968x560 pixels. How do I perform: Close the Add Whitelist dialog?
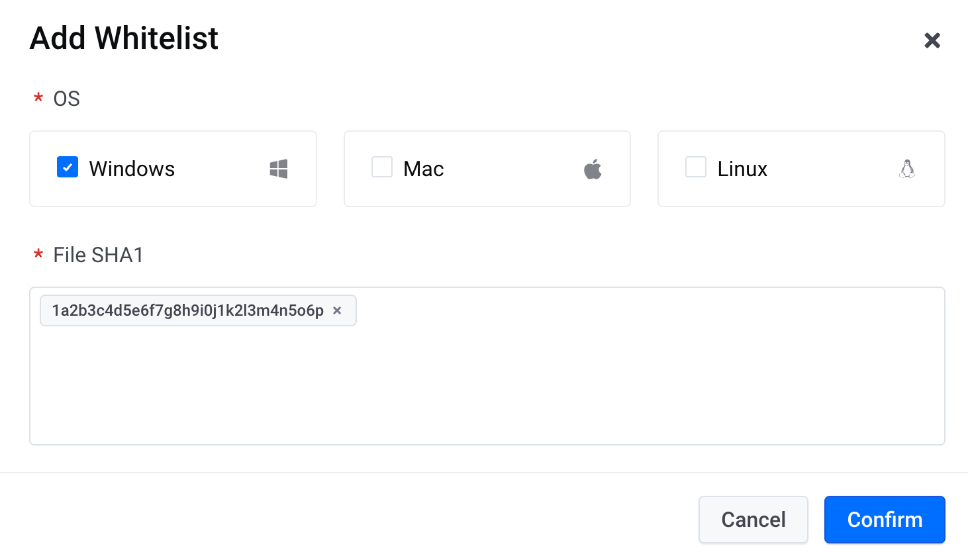point(932,40)
